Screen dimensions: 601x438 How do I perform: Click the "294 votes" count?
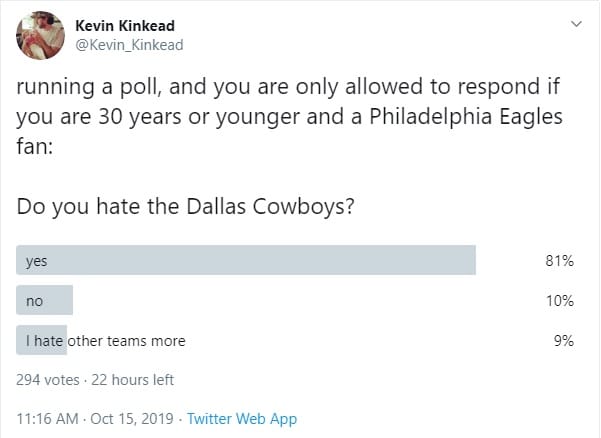point(48,380)
